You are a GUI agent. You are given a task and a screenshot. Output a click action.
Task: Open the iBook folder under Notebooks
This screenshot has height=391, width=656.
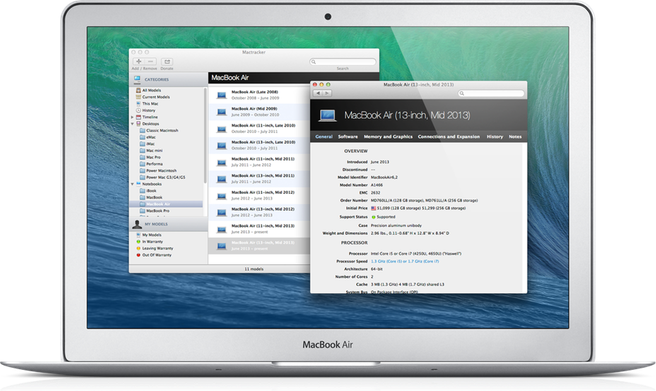148,191
